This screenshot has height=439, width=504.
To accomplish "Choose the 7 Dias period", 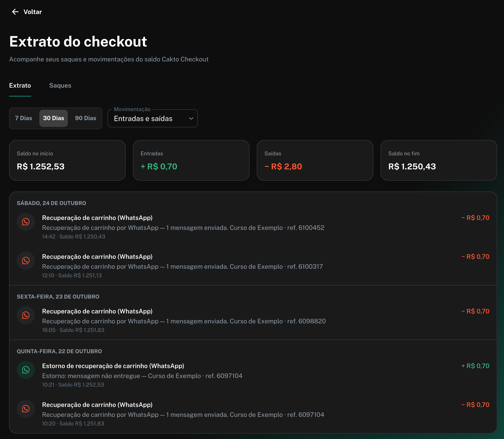I will pyautogui.click(x=24, y=118).
